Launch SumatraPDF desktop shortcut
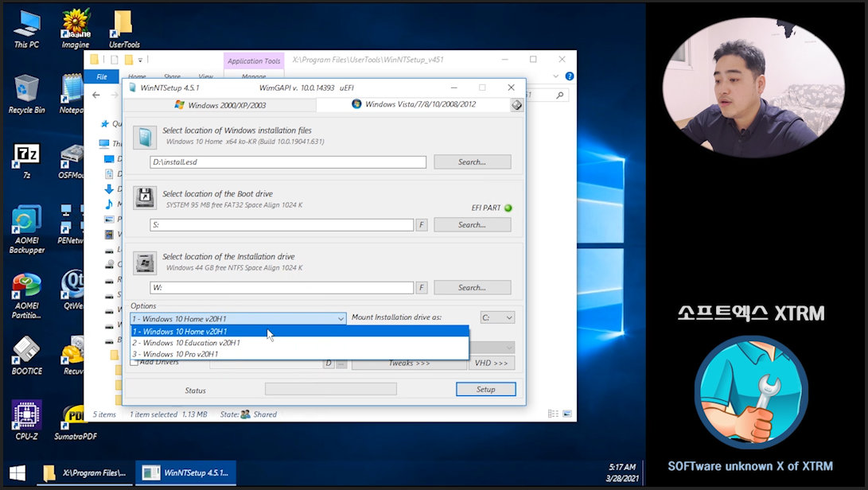This screenshot has width=868, height=490. tap(76, 422)
